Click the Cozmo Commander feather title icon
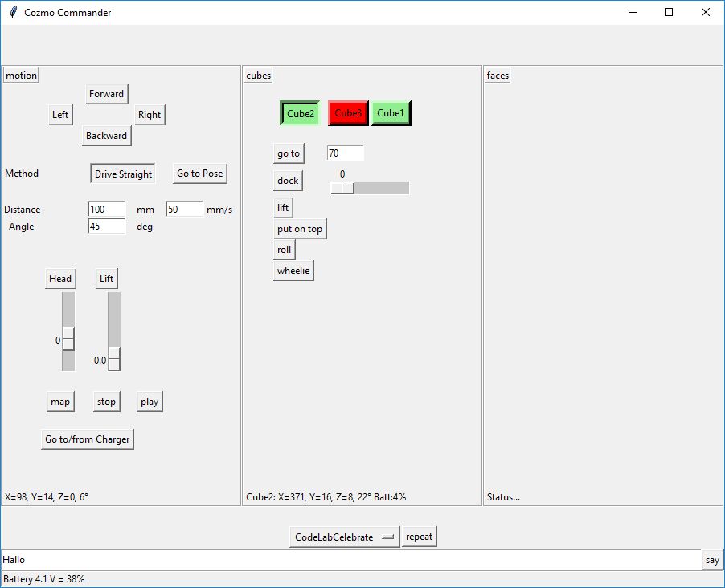Image resolution: width=725 pixels, height=588 pixels. tap(14, 12)
